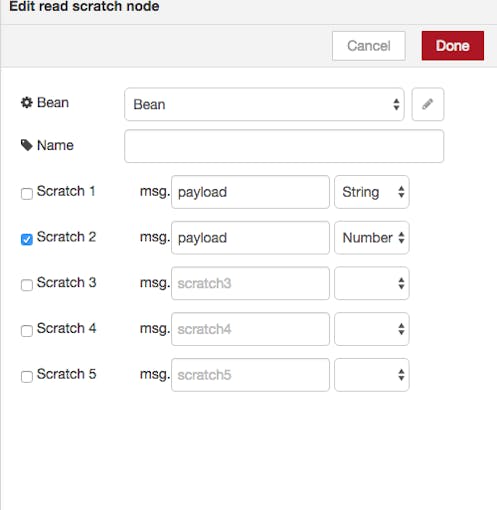The image size is (497, 510).
Task: Check the Scratch 4 checkbox
Action: (x=27, y=331)
